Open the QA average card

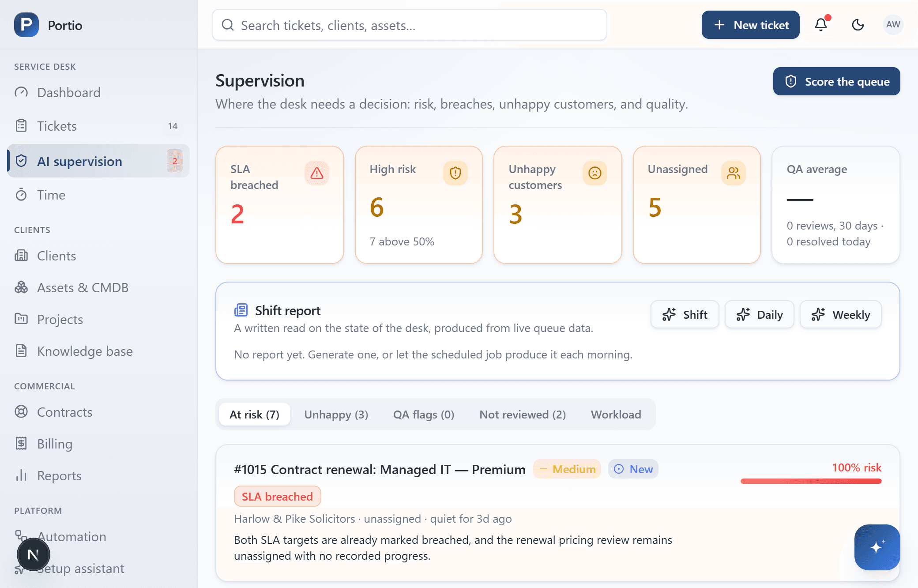coord(835,205)
